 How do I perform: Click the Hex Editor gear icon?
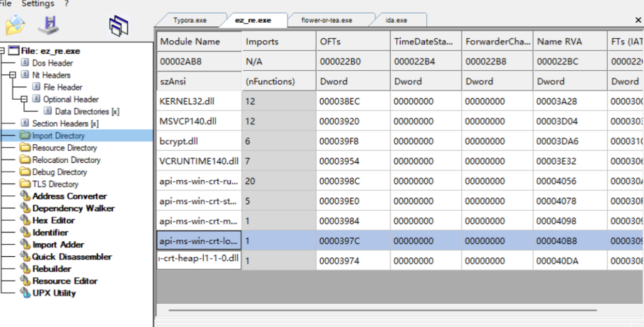click(25, 221)
